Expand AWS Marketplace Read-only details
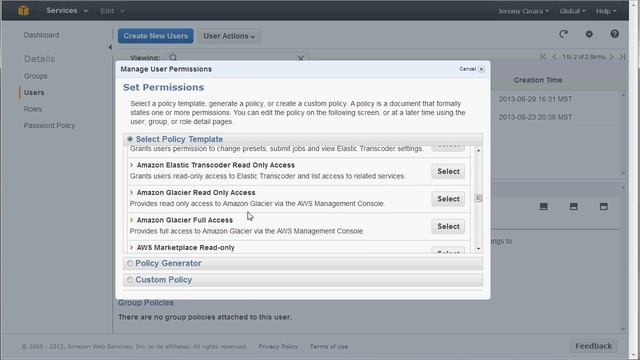Viewport: 640px width, 360px height. coord(131,247)
